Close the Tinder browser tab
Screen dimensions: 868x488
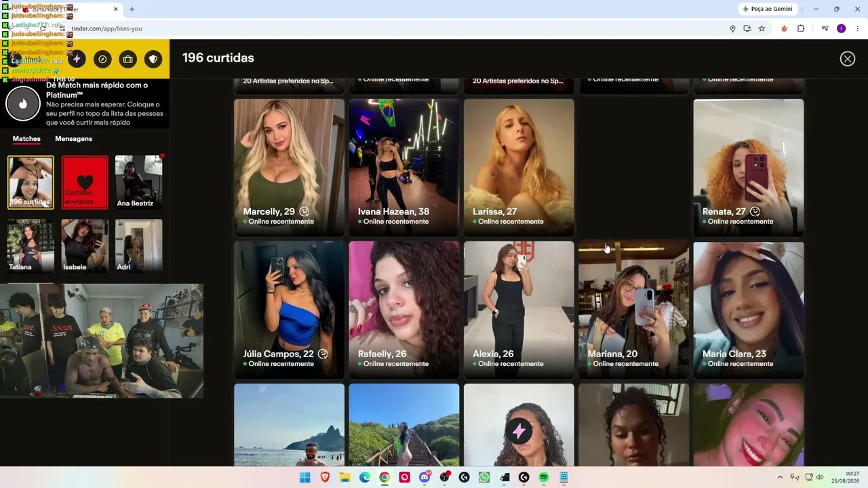click(115, 9)
